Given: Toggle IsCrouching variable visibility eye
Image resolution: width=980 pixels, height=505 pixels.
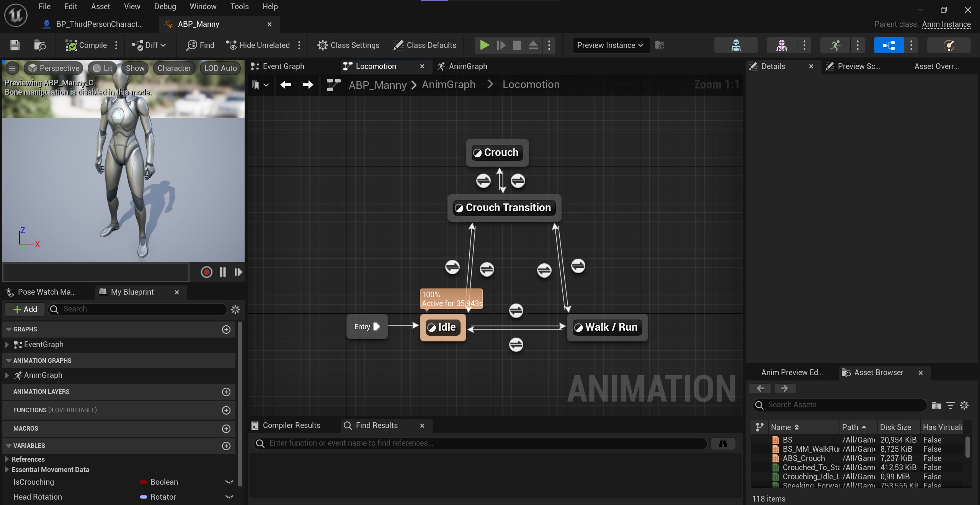Looking at the screenshot, I should 229,482.
